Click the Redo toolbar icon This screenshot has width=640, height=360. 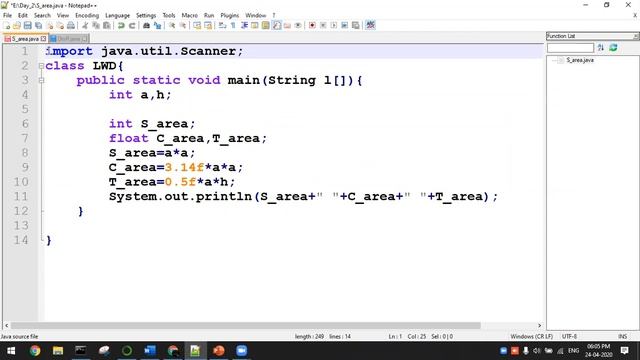132,25
